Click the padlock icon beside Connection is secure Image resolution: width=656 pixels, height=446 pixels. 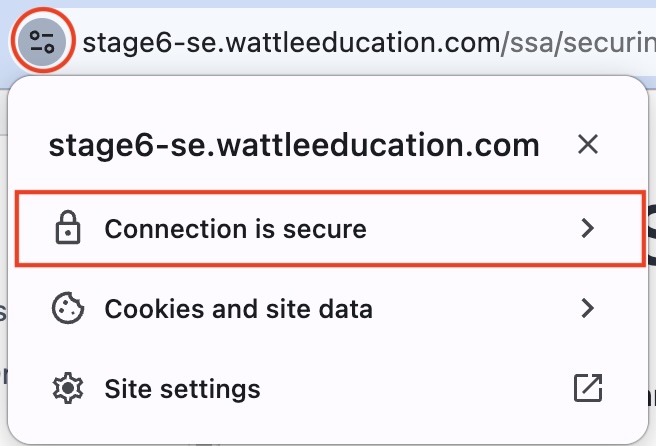pos(67,229)
